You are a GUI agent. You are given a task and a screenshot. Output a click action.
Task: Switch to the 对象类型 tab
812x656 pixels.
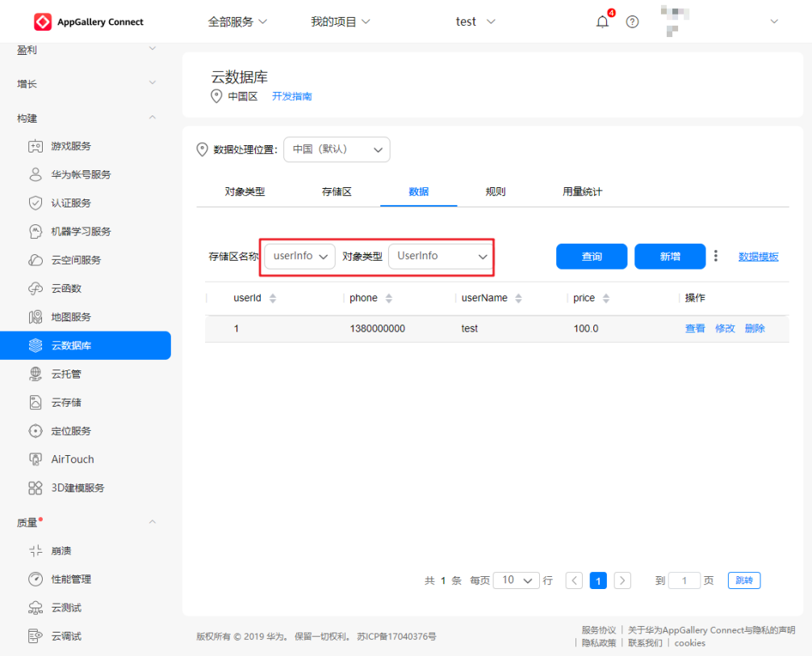(x=245, y=191)
